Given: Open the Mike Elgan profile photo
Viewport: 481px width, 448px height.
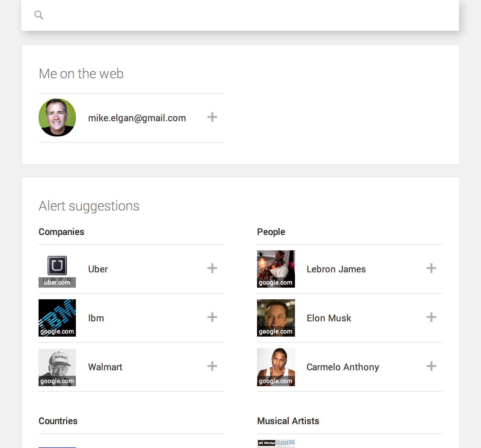Looking at the screenshot, I should point(57,118).
